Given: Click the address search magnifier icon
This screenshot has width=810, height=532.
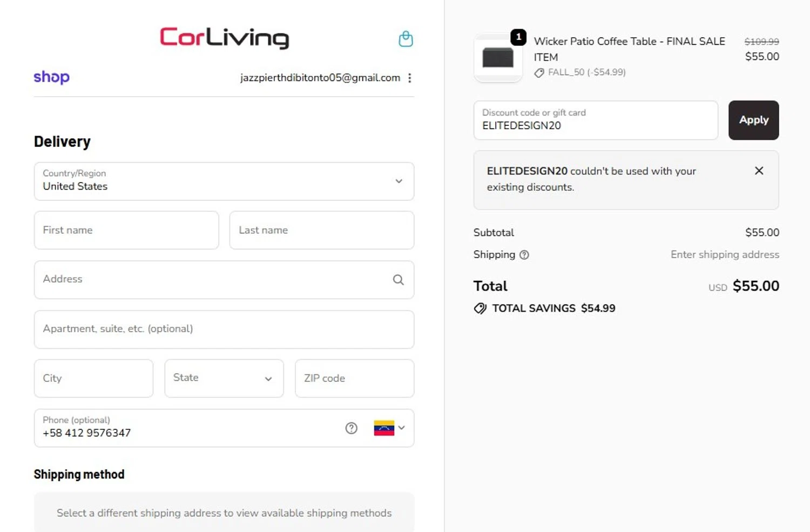Looking at the screenshot, I should tap(399, 280).
